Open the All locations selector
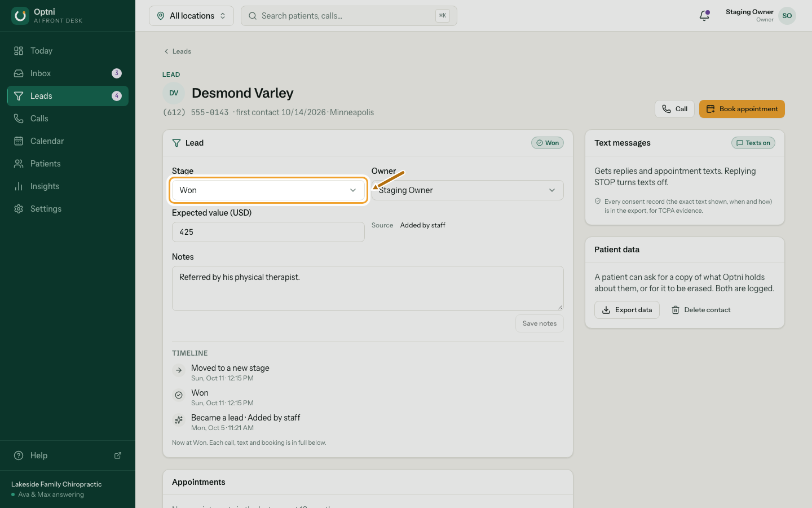Image resolution: width=812 pixels, height=508 pixels. (192, 16)
